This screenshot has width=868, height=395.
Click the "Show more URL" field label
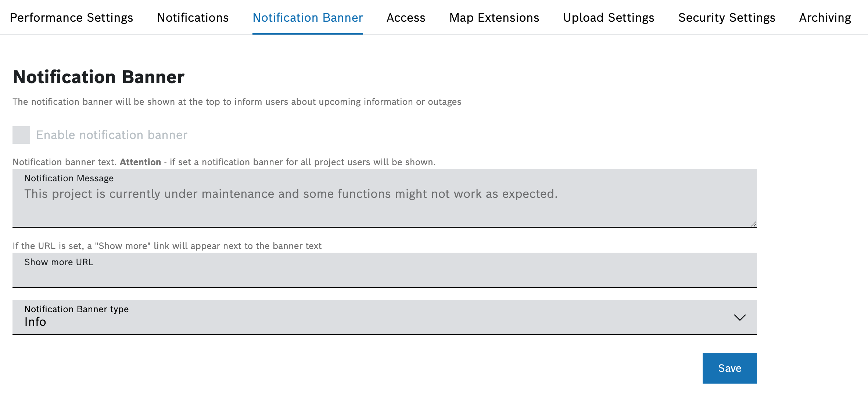point(59,262)
